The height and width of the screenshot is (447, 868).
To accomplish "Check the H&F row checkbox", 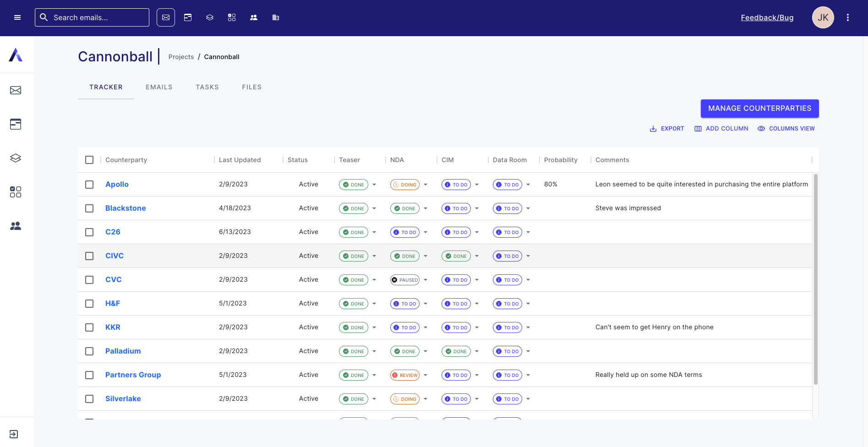I will pos(89,304).
